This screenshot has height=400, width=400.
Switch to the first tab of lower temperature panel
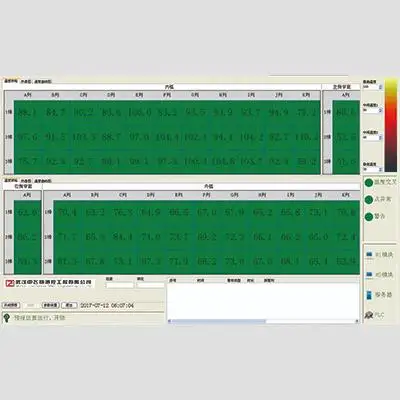(x=11, y=181)
